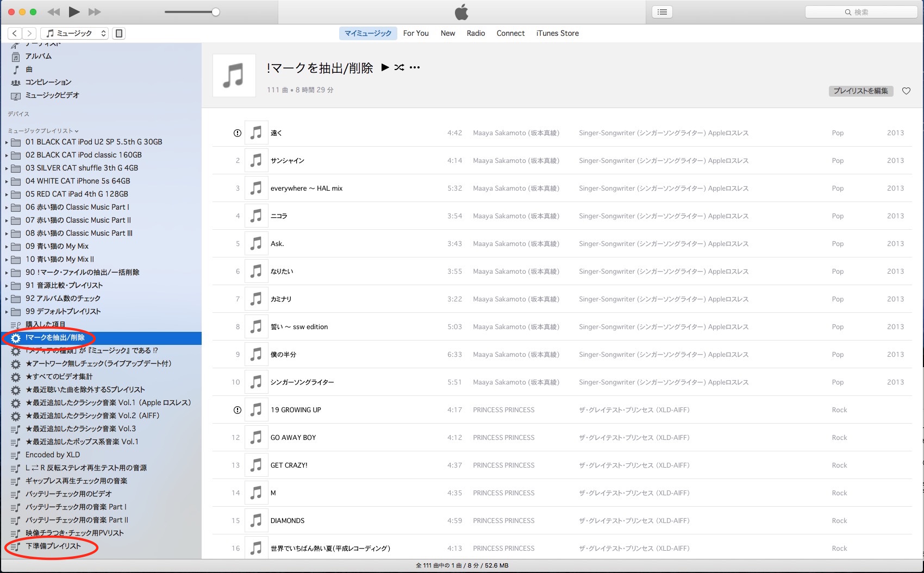The height and width of the screenshot is (573, 924).
Task: Click the exclamation mark beside 遠く
Action: pyautogui.click(x=238, y=133)
